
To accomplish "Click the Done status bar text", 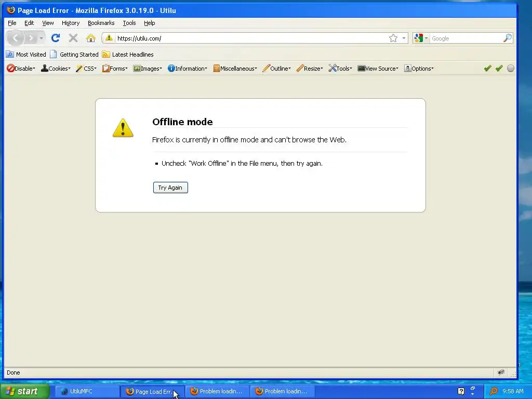I will tap(13, 373).
